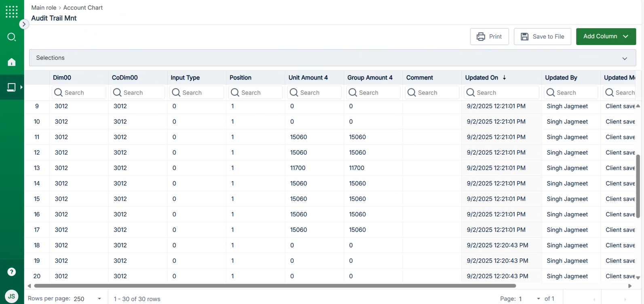The width and height of the screenshot is (644, 304).
Task: Toggle sort arrow on Updated On header
Action: pyautogui.click(x=504, y=78)
